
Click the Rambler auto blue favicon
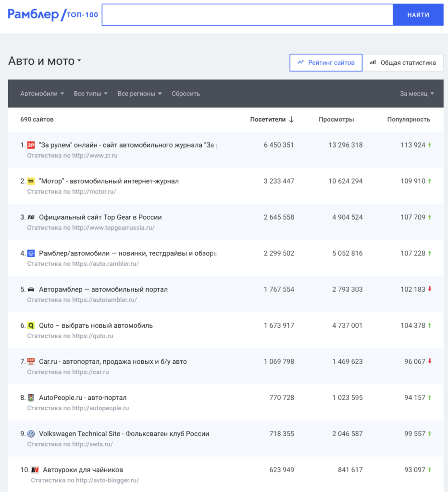pos(31,253)
